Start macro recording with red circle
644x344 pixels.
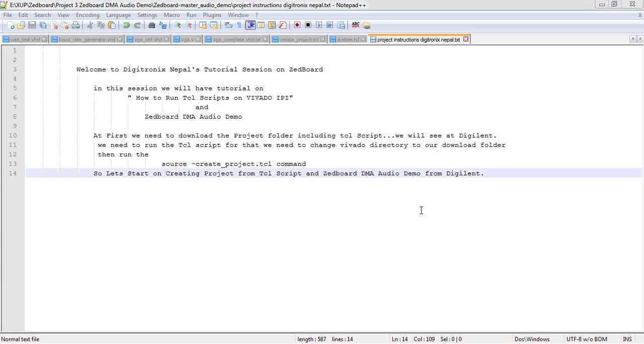point(297,25)
